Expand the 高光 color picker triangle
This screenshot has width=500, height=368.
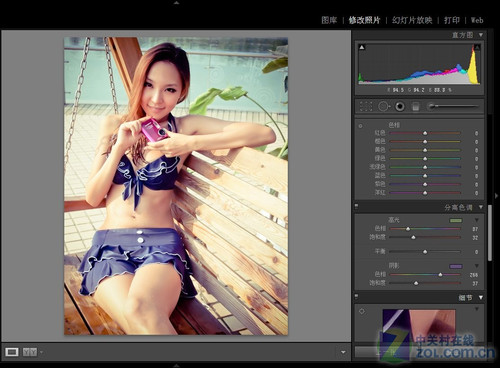click(477, 220)
